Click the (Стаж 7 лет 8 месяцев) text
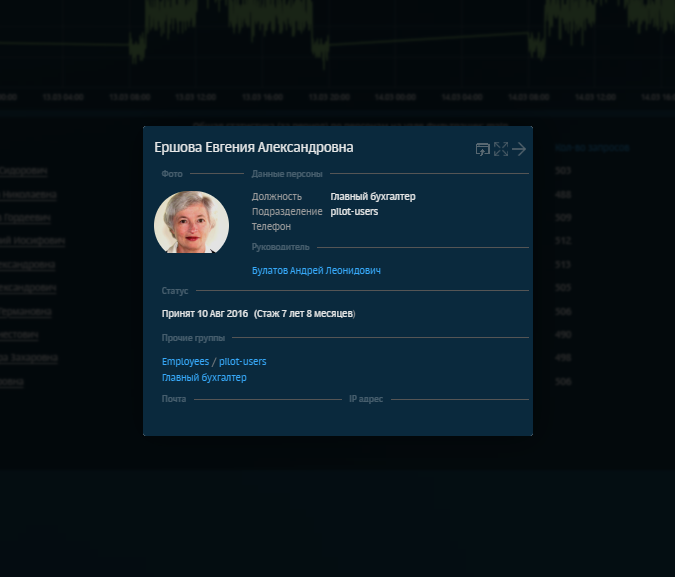 click(304, 313)
